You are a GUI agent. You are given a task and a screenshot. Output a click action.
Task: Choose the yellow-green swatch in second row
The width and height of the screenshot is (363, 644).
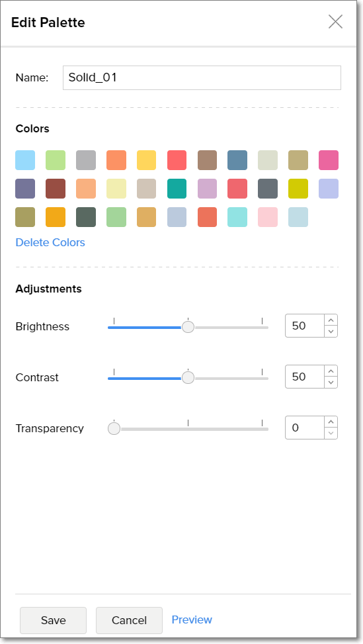click(x=298, y=189)
